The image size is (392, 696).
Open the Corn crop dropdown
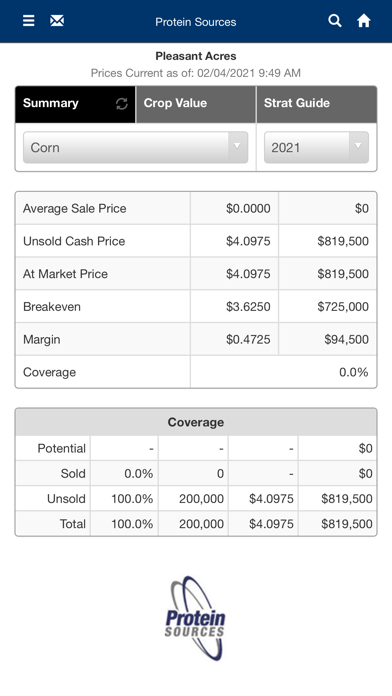[x=135, y=147]
